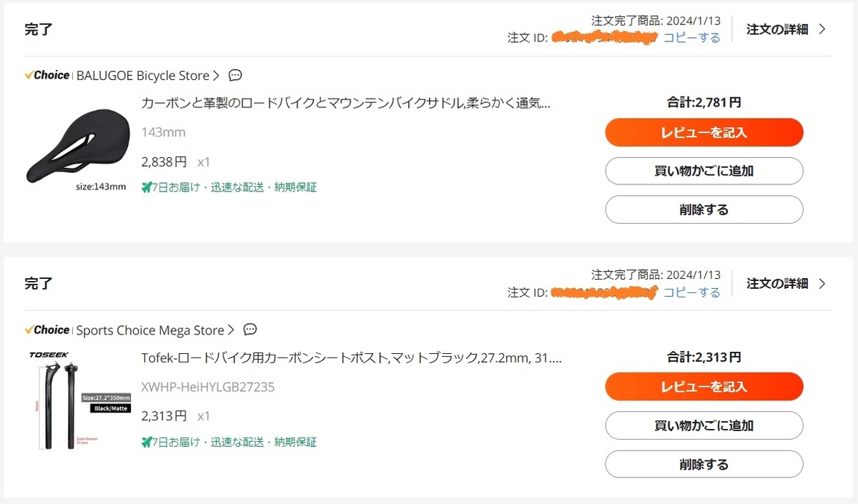Copy the first order ID with コピーする
The image size is (858, 504).
pos(691,39)
